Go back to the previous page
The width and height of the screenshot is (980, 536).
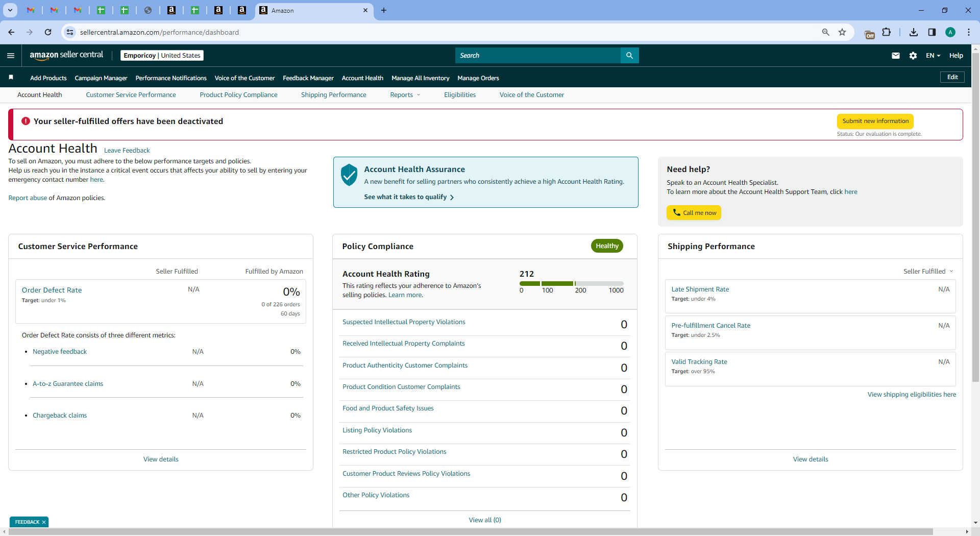coord(11,32)
